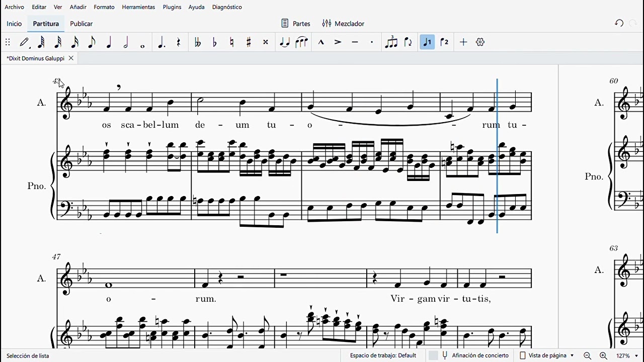Click the whole note in measure 47
The width and height of the screenshot is (644, 362).
point(109,285)
